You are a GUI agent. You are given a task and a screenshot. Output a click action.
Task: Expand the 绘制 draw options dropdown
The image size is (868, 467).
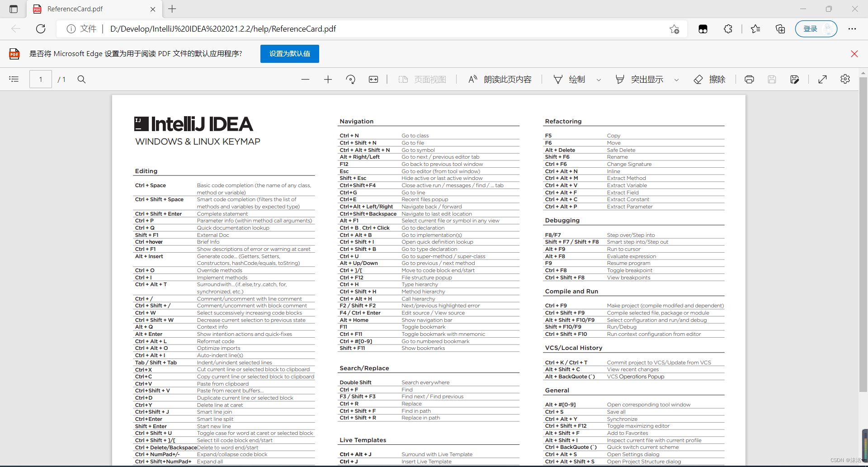[x=599, y=80]
